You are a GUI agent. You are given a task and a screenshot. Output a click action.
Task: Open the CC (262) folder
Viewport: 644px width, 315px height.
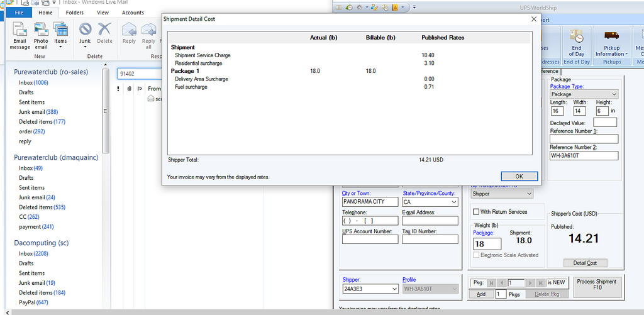coord(29,217)
